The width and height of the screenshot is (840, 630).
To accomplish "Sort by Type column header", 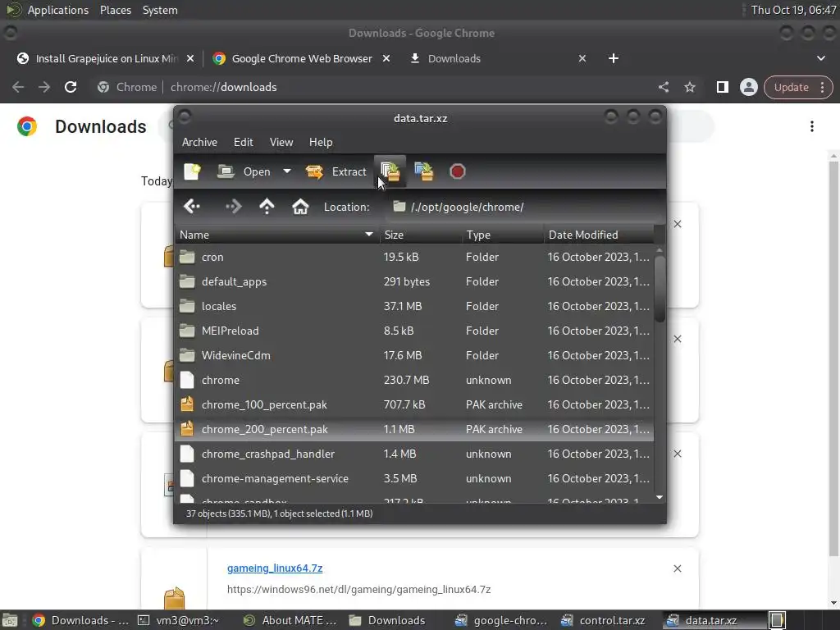I will (x=504, y=235).
